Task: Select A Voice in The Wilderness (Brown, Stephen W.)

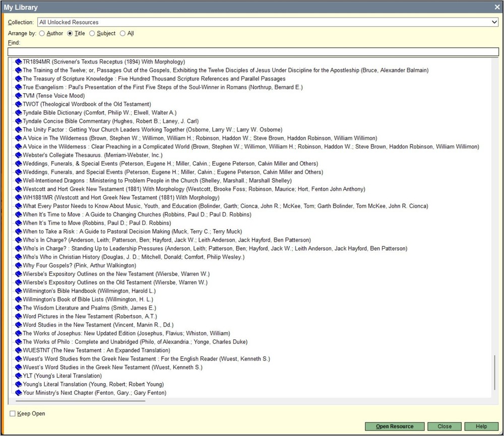Action: tap(200, 138)
